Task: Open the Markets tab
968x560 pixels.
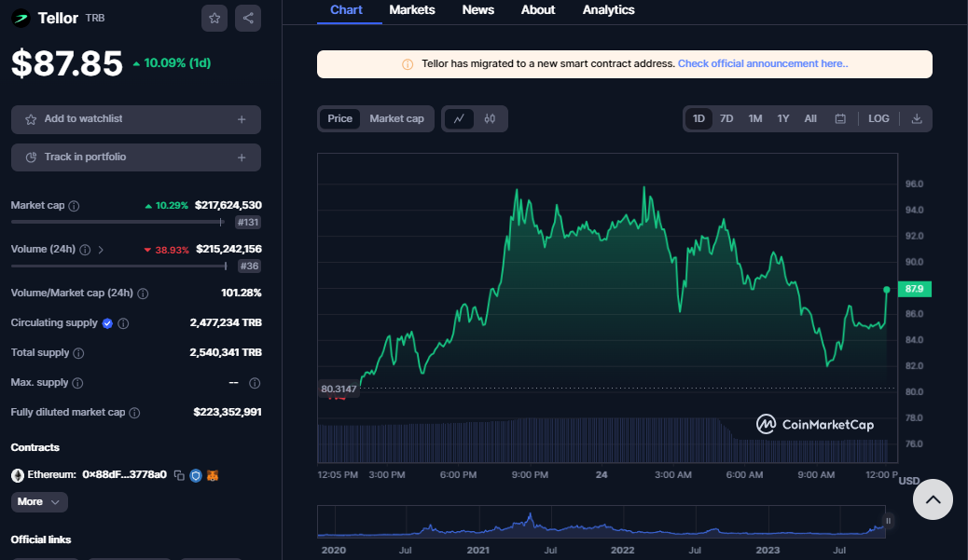Action: 412,10
